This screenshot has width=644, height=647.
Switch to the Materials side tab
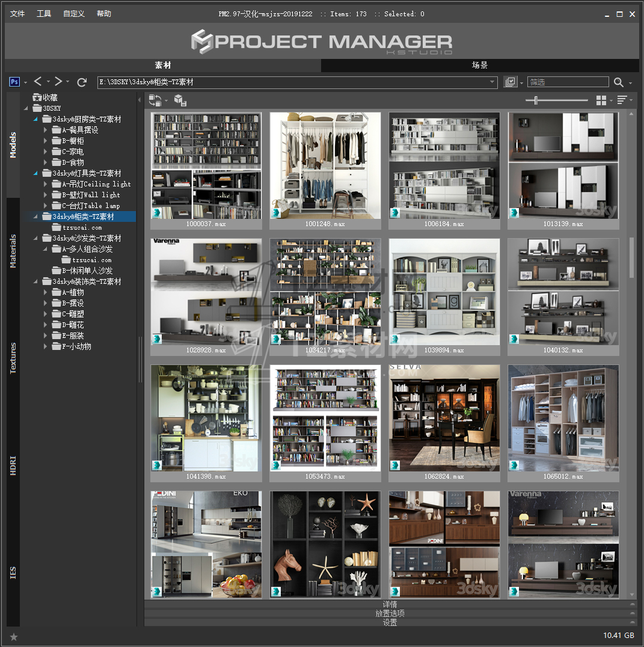(x=13, y=251)
